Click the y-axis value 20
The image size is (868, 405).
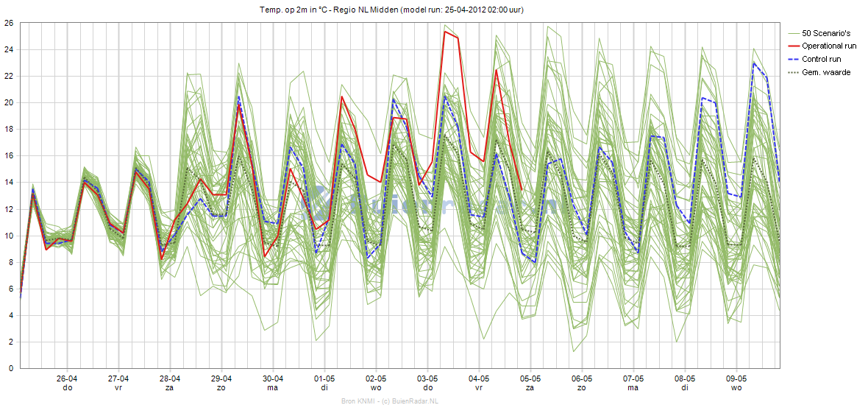click(x=9, y=103)
